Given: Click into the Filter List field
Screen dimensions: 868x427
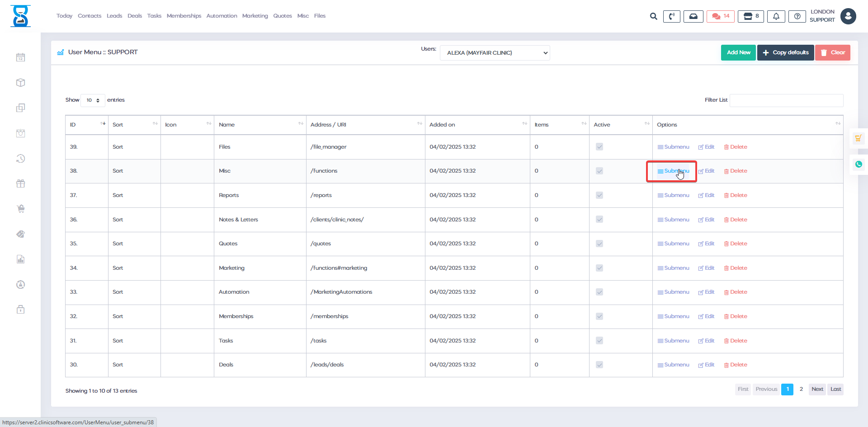Looking at the screenshot, I should point(786,100).
